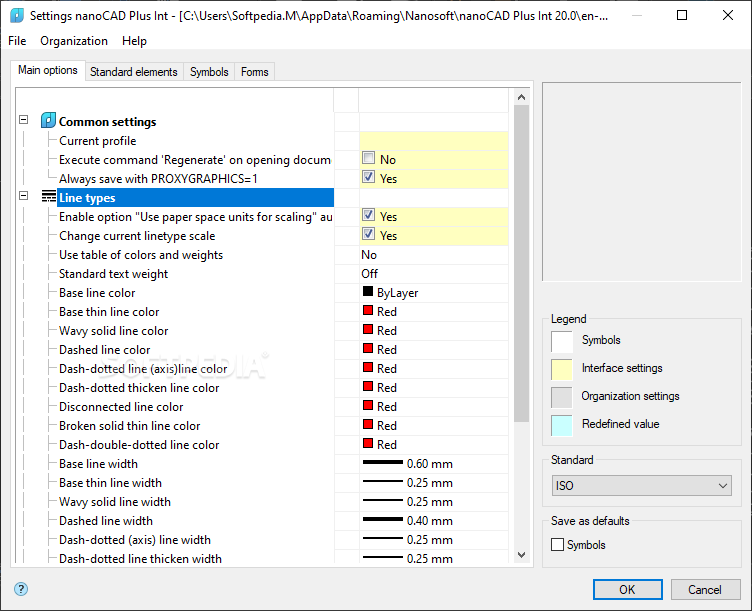Viewport: 752px width, 611px height.
Task: Click Disconnected line color red swatch
Action: tap(368, 405)
